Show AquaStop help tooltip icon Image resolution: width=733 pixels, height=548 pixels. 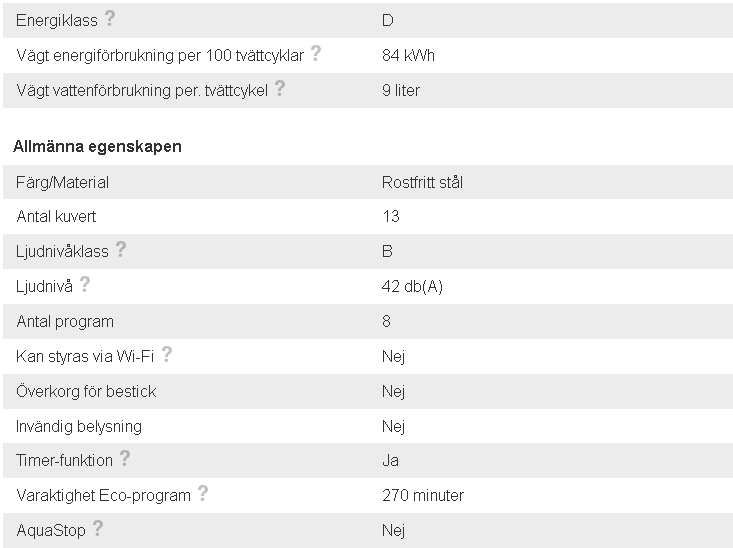click(x=97, y=528)
